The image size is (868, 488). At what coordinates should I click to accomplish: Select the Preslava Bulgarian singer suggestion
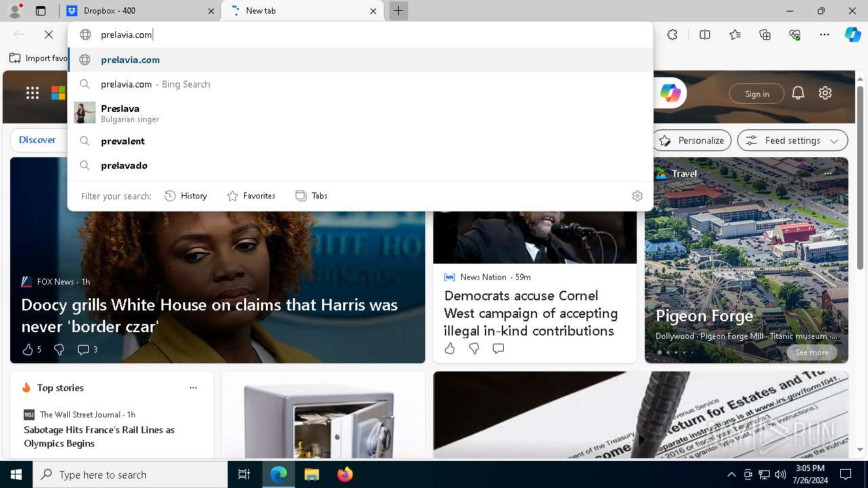click(x=361, y=113)
